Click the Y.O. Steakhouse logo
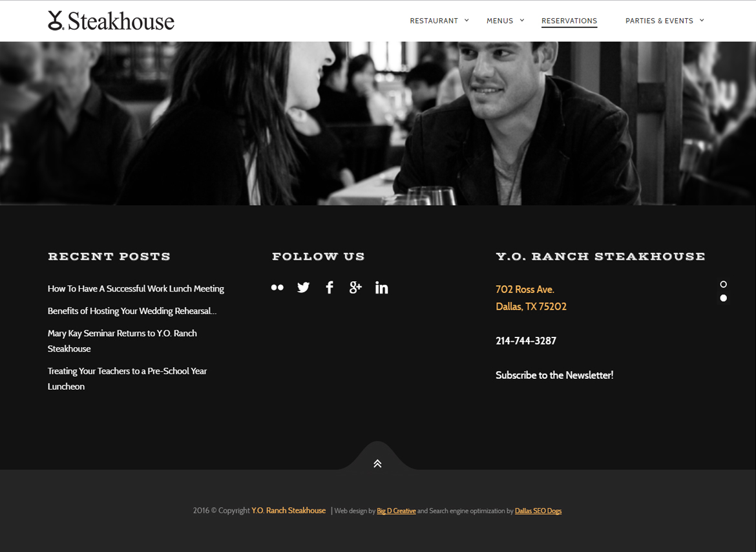 tap(111, 21)
